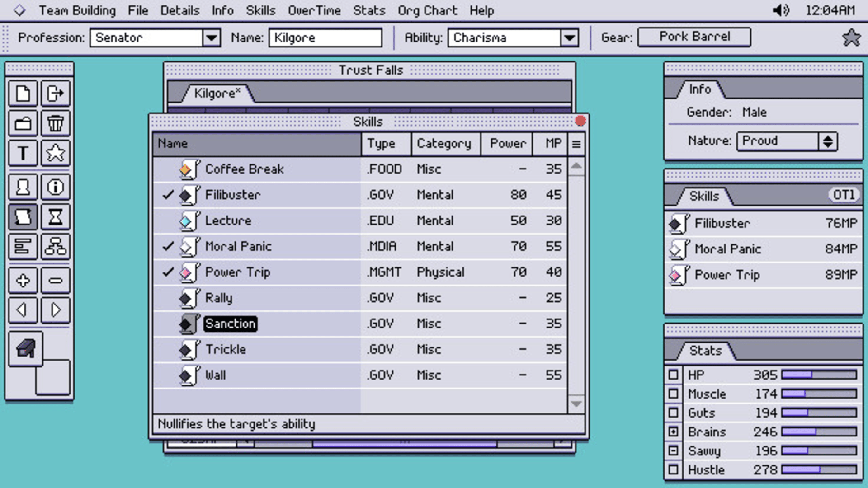This screenshot has height=488, width=868.
Task: Click the trash can delete icon
Action: pos(55,123)
